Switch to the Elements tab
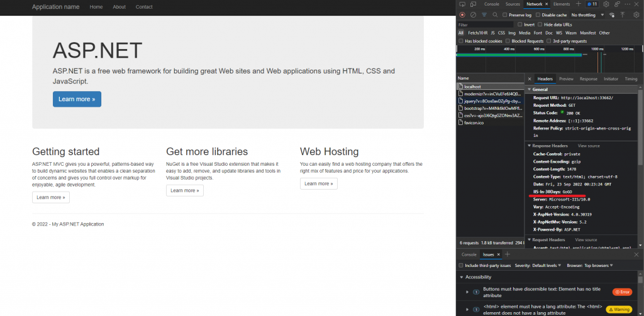 pos(562,4)
